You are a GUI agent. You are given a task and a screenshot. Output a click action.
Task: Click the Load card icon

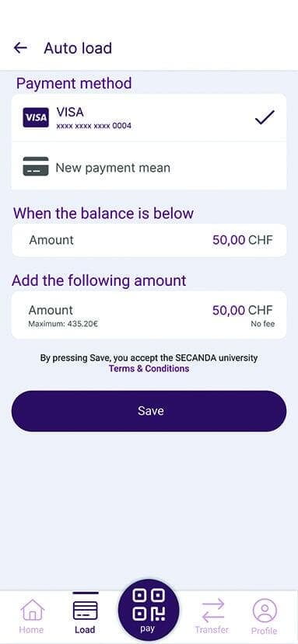(x=86, y=611)
